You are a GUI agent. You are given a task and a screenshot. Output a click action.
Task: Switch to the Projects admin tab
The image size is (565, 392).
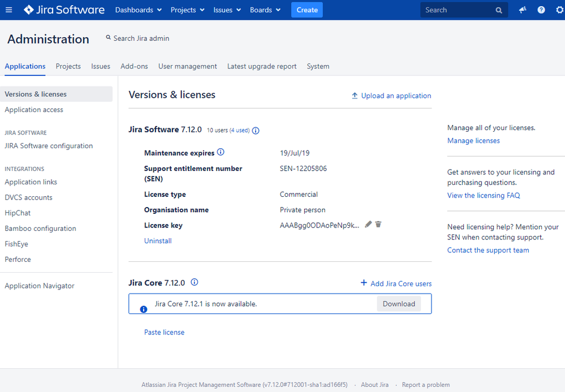point(68,66)
